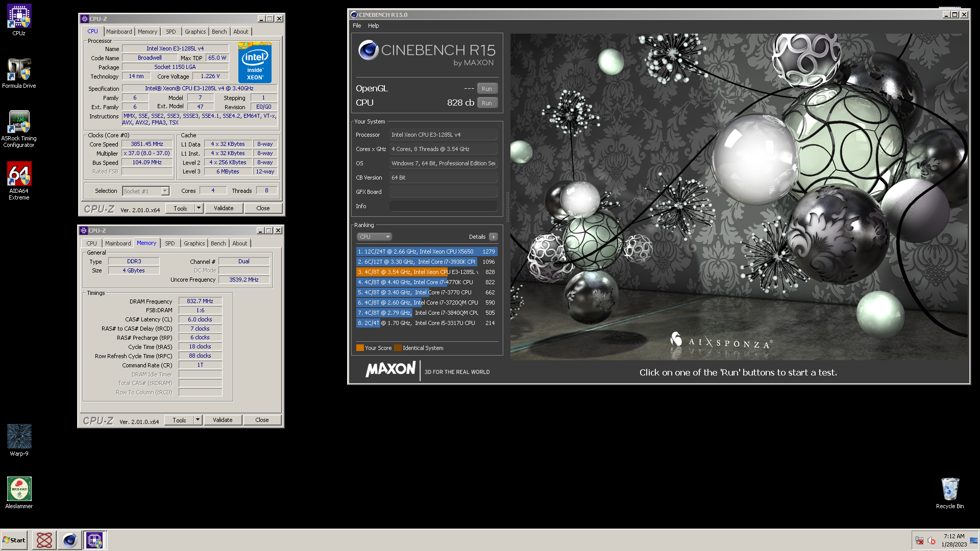
Task: Open Graphics tab in lower CPU-Z
Action: pos(194,243)
